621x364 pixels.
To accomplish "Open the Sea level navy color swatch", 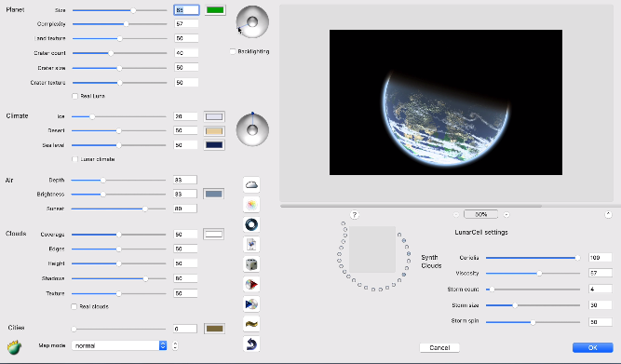I will [214, 145].
